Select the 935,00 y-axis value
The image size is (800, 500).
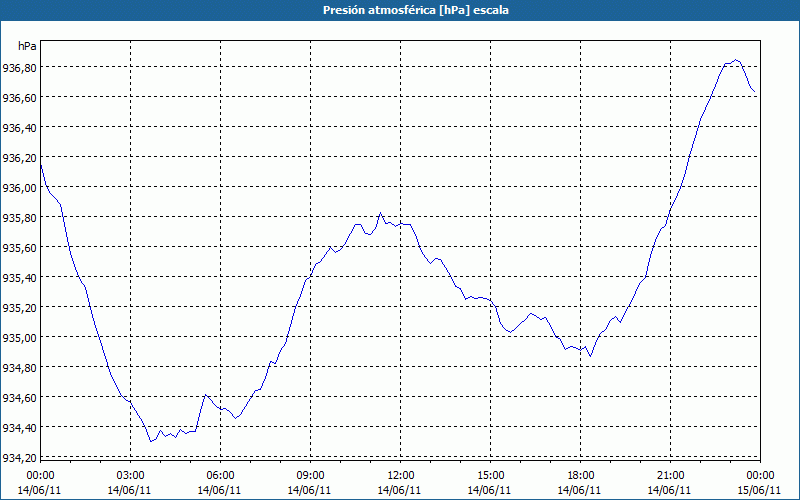coord(19,337)
